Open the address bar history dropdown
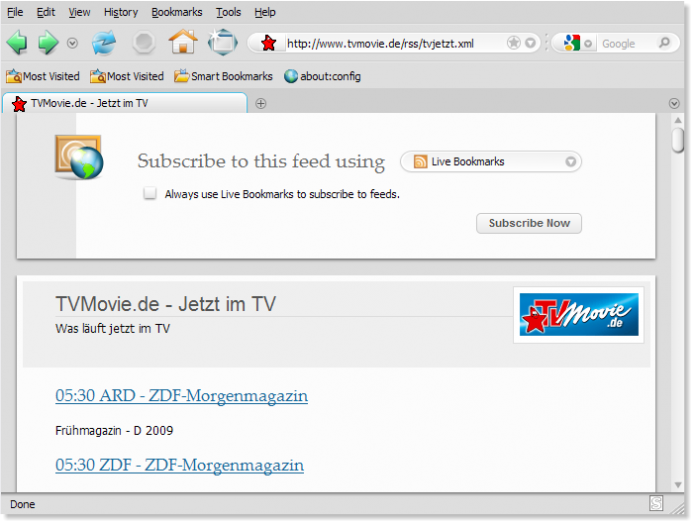Viewport: 695px width, 525px height. pyautogui.click(x=530, y=43)
